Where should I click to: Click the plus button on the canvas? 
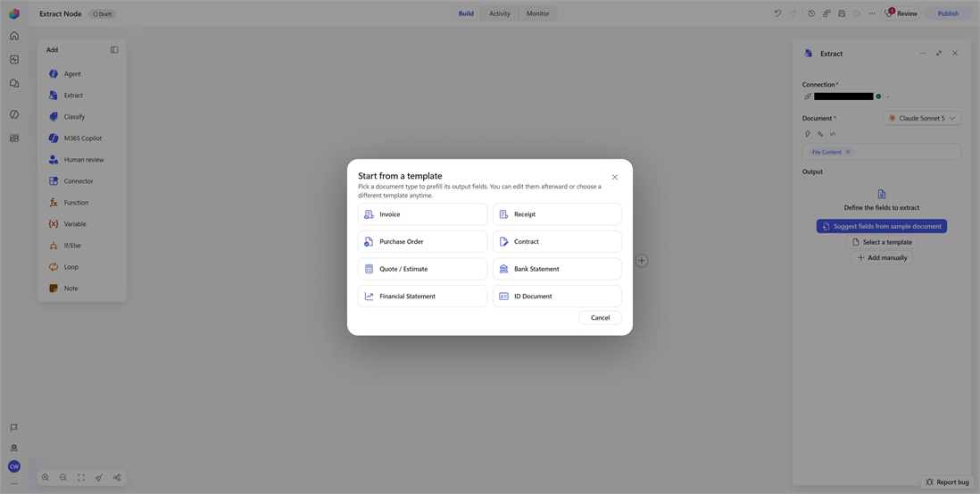coord(642,261)
